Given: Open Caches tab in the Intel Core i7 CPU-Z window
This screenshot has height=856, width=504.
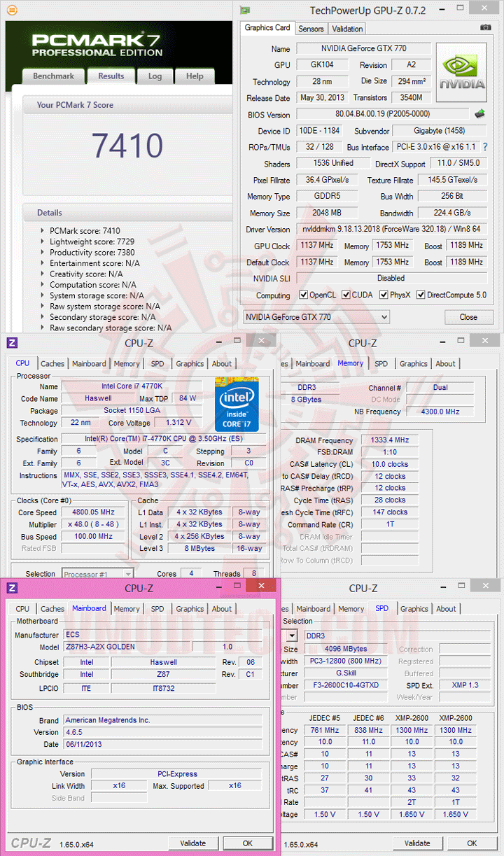Looking at the screenshot, I should click(52, 364).
